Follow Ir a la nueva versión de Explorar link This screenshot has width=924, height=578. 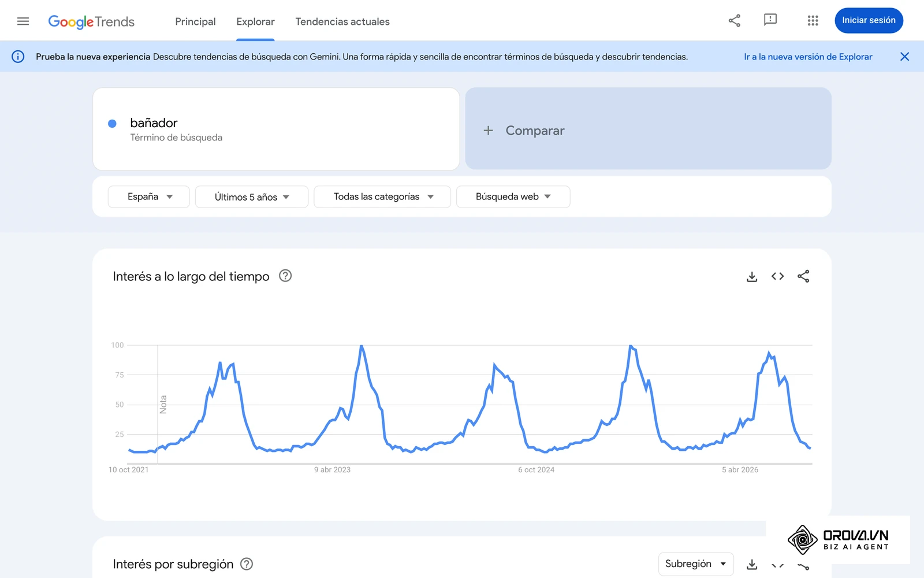pos(808,57)
